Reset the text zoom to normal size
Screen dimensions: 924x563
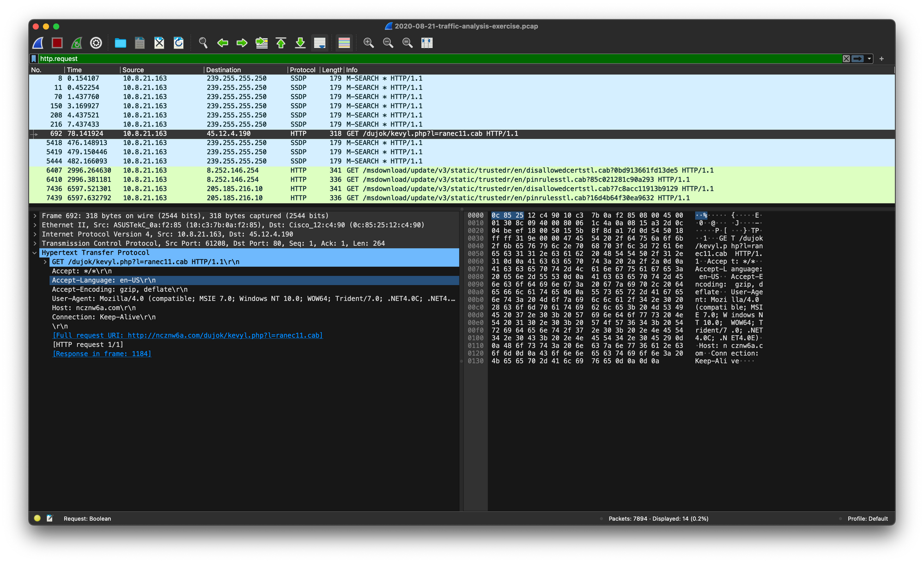[407, 43]
